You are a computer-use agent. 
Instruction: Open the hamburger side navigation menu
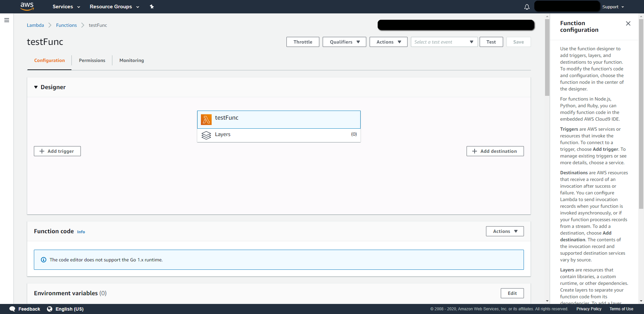[x=7, y=20]
